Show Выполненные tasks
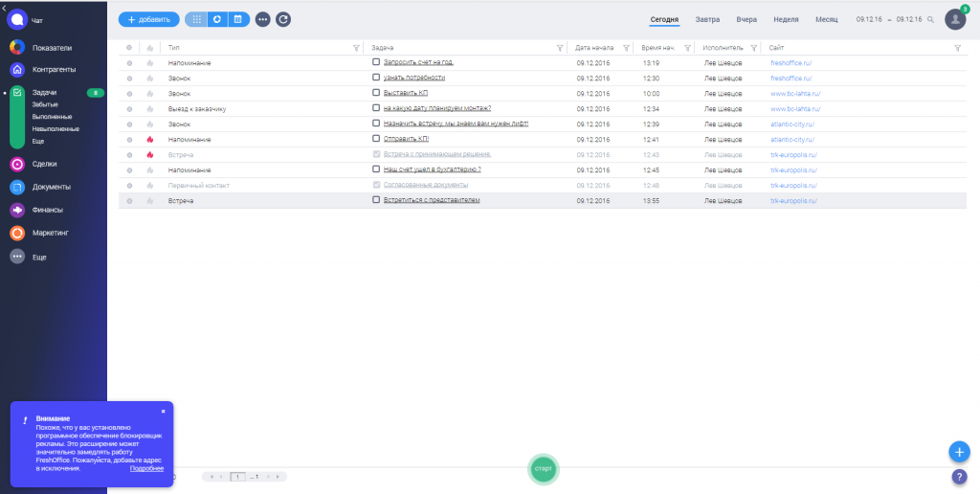Image resolution: width=980 pixels, height=494 pixels. (52, 117)
